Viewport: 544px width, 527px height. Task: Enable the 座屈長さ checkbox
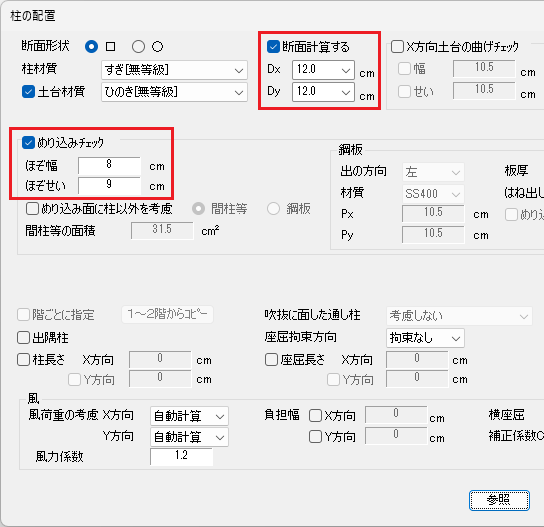[x=271, y=359]
